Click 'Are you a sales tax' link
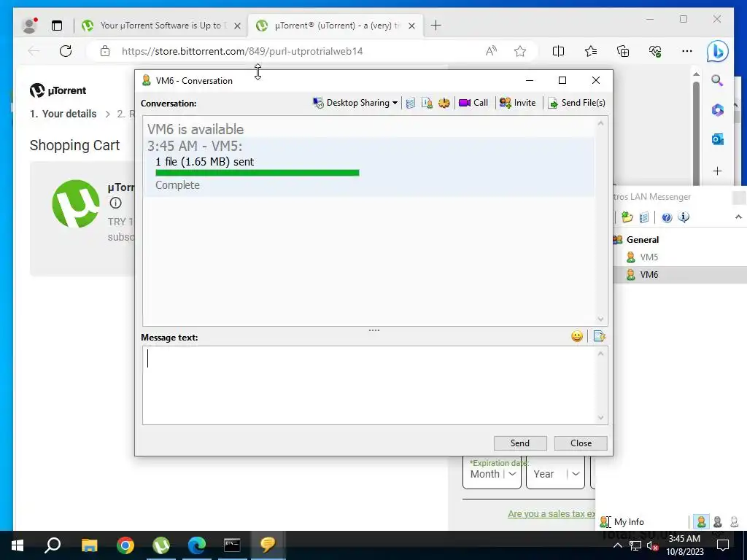Viewport: 747px width, 560px height. (x=551, y=514)
